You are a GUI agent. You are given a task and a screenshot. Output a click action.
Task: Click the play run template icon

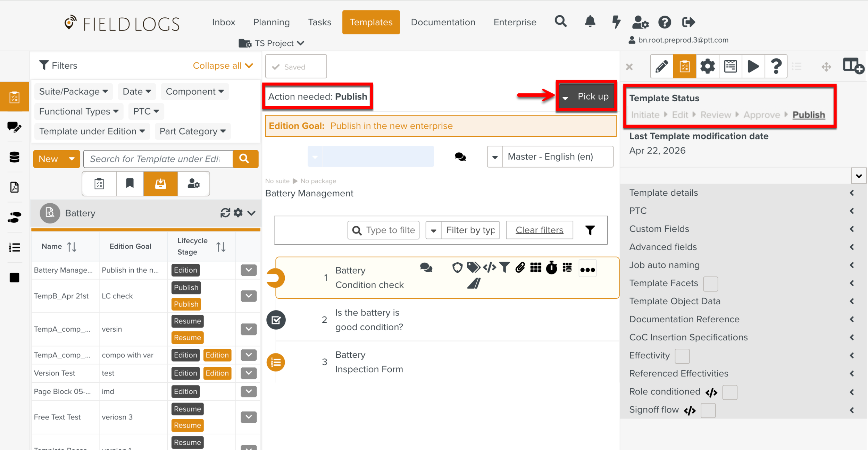click(753, 66)
